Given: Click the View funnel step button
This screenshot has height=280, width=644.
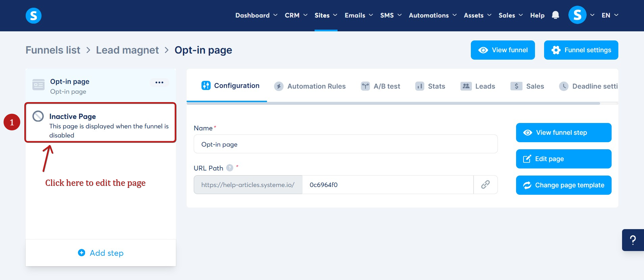Looking at the screenshot, I should point(564,132).
